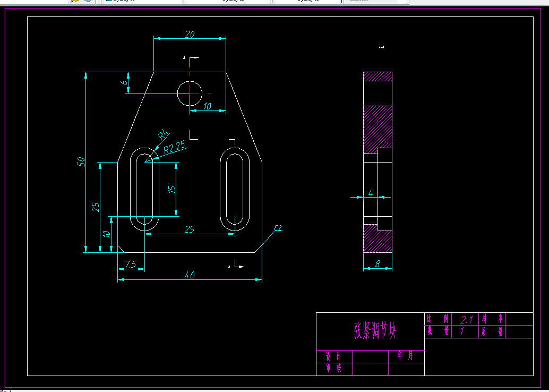Select the "年月" label in title block
The height and width of the screenshot is (392, 549).
tap(406, 356)
